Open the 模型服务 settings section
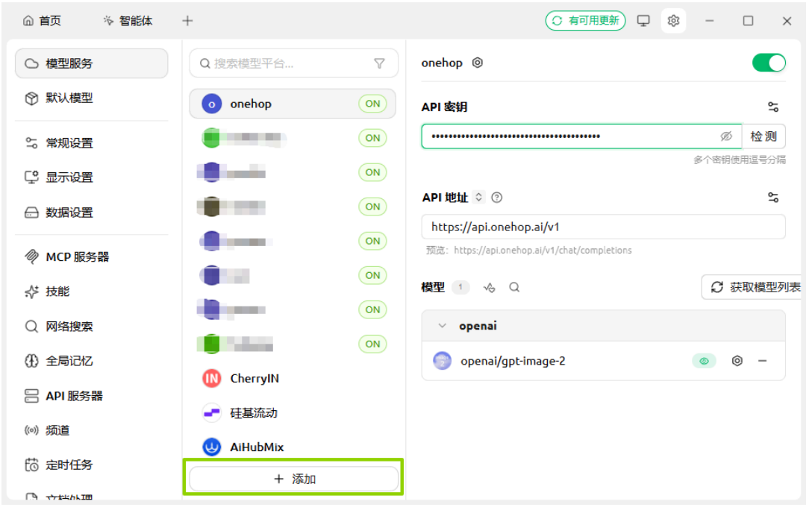The width and height of the screenshot is (812, 510). tap(92, 63)
